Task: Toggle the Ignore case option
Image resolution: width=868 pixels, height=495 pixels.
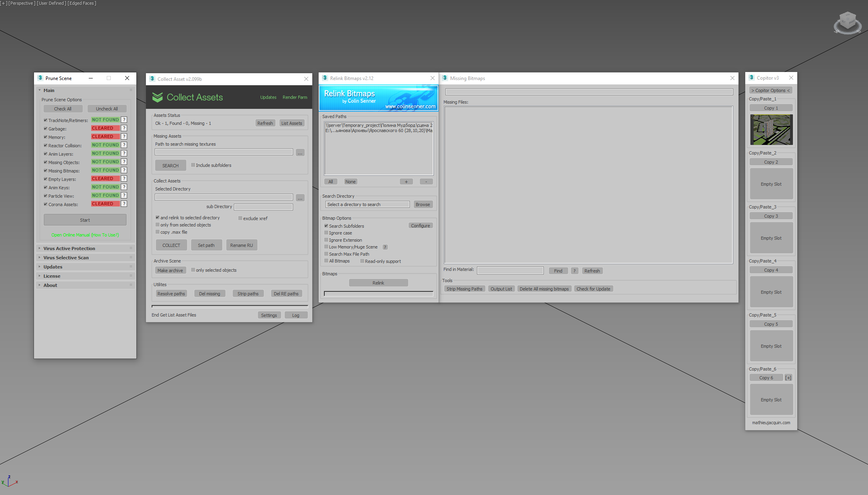Action: 326,232
